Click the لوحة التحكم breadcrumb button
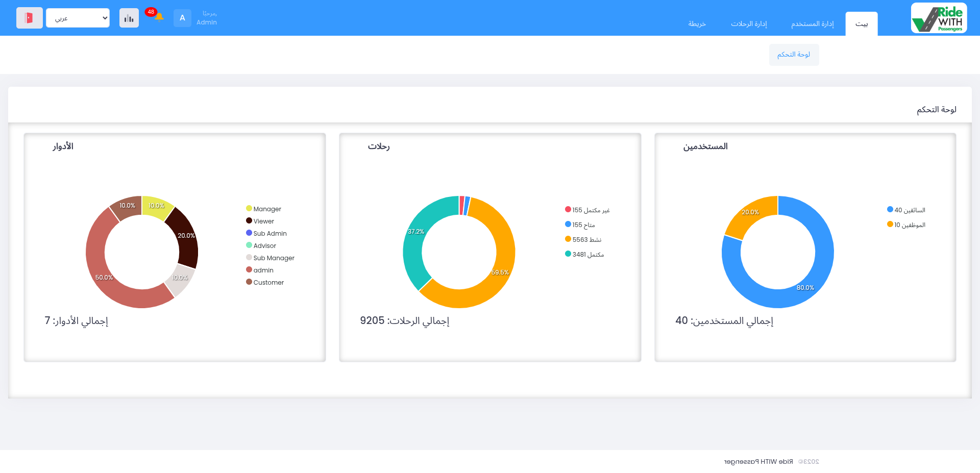Viewport: 980px width, 473px height. (x=793, y=55)
